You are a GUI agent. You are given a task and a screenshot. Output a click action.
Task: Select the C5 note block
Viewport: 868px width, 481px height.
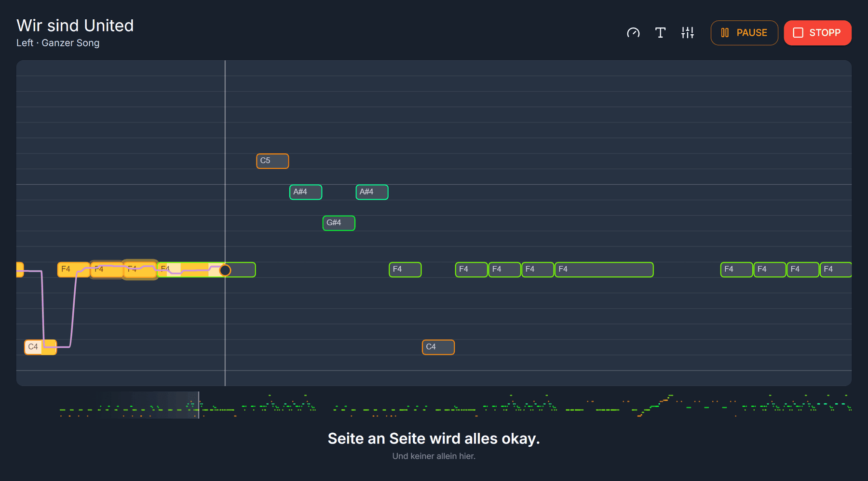tap(272, 161)
